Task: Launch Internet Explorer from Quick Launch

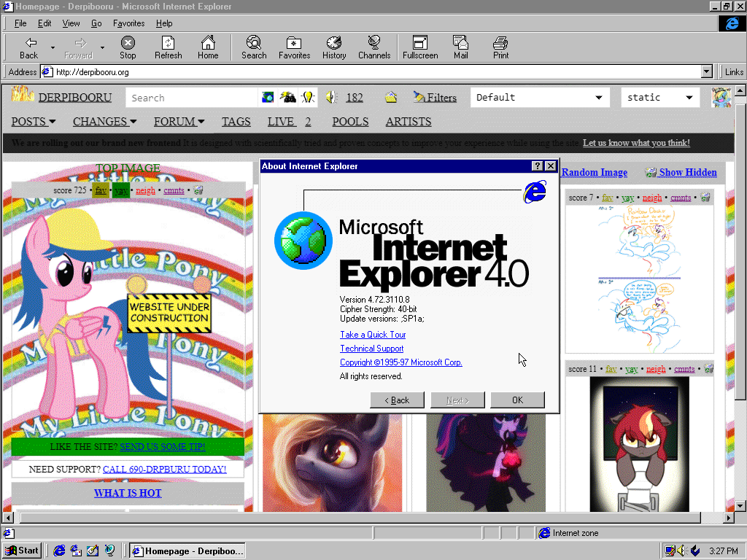Action: 59,551
